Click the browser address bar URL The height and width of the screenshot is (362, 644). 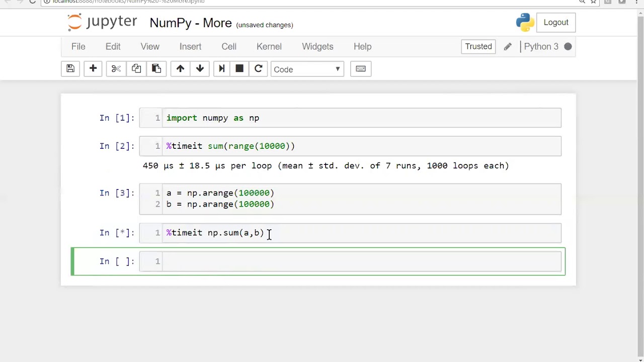(x=129, y=2)
